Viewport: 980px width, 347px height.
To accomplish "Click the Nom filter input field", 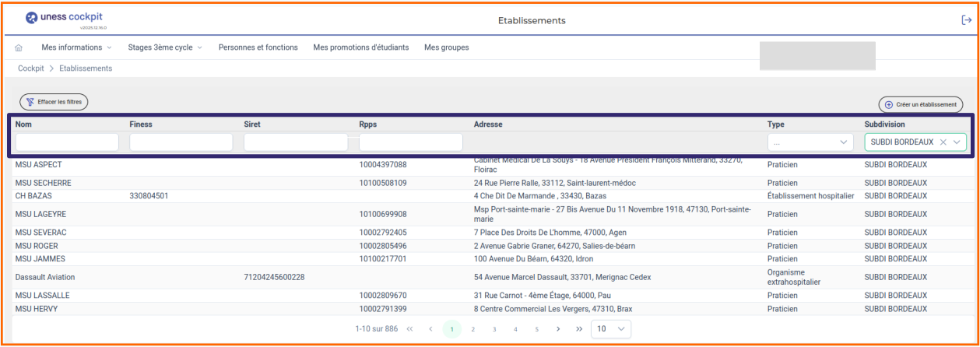I will (x=67, y=142).
